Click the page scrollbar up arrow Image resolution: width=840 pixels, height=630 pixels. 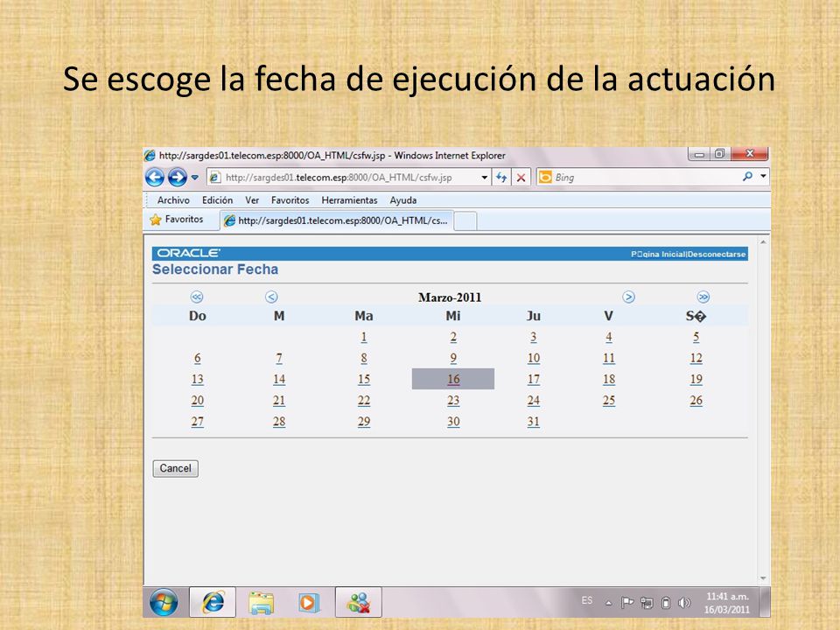click(x=763, y=242)
